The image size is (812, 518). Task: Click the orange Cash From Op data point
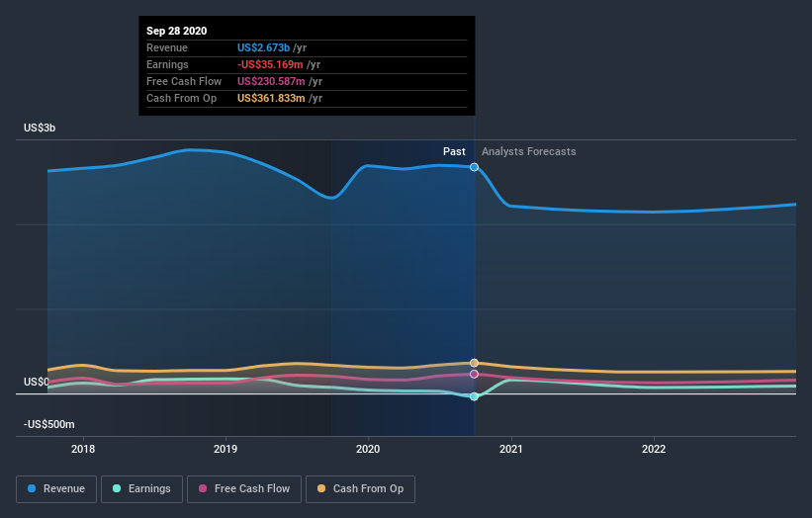click(474, 363)
